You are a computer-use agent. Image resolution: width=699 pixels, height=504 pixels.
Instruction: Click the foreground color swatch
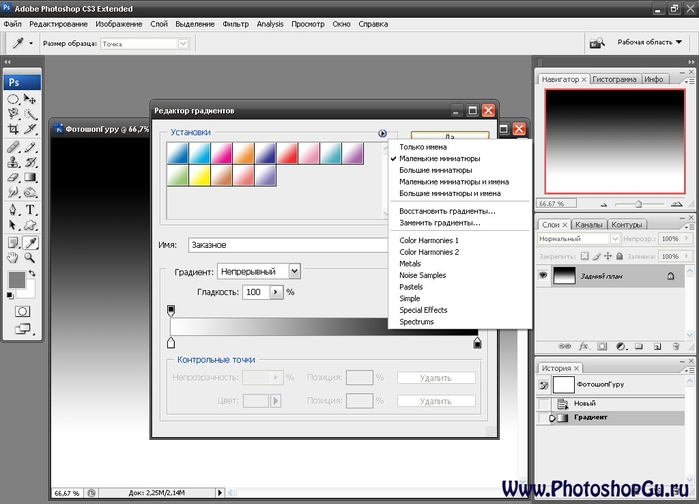(16, 280)
